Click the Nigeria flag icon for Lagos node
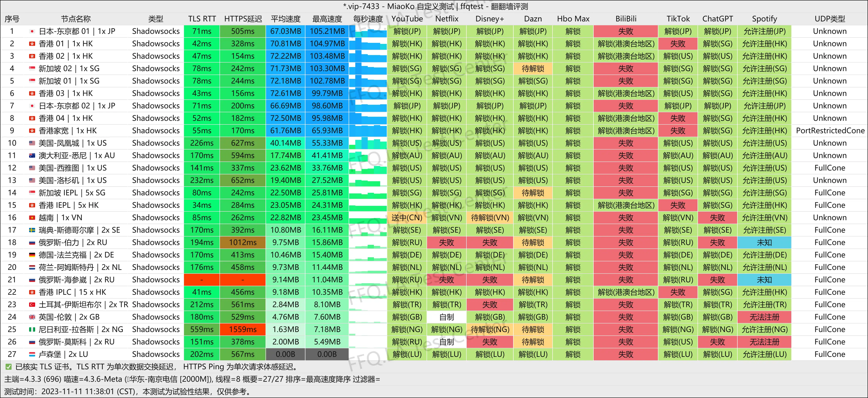868x398 pixels. (32, 330)
